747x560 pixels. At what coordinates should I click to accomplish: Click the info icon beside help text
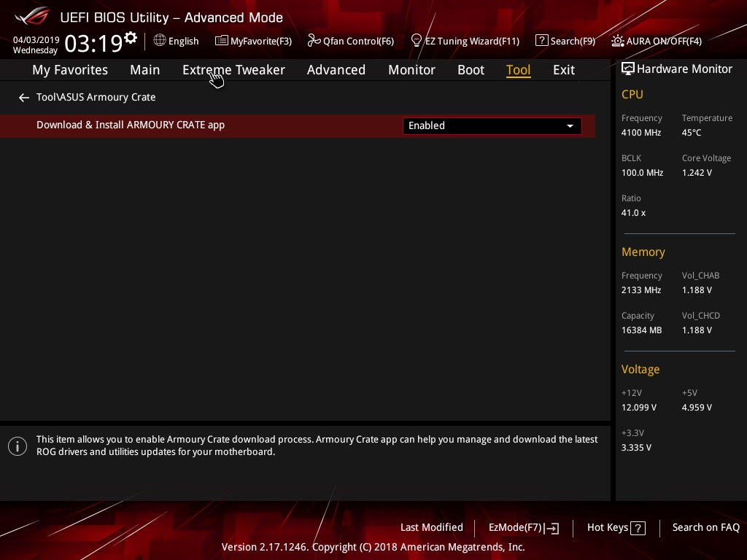tap(18, 446)
